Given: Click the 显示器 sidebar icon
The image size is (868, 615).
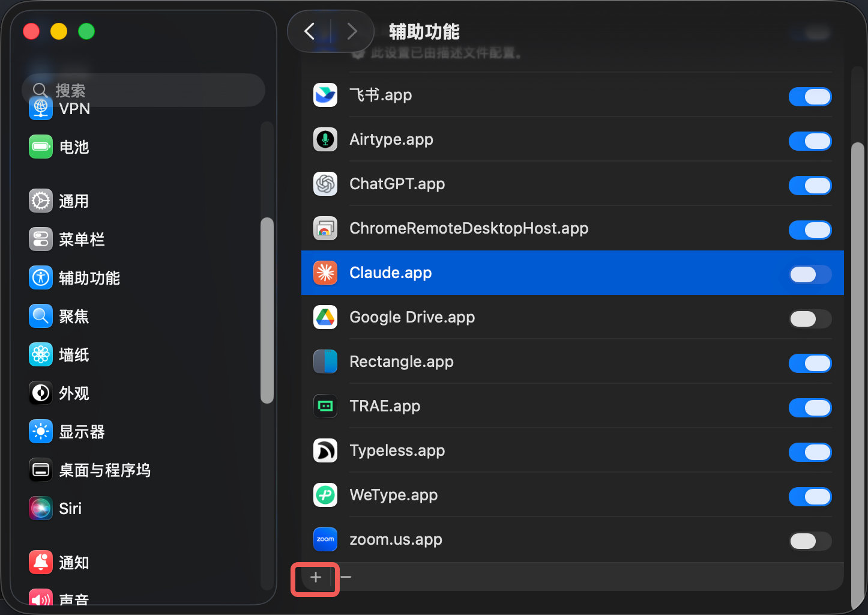Looking at the screenshot, I should coord(40,431).
